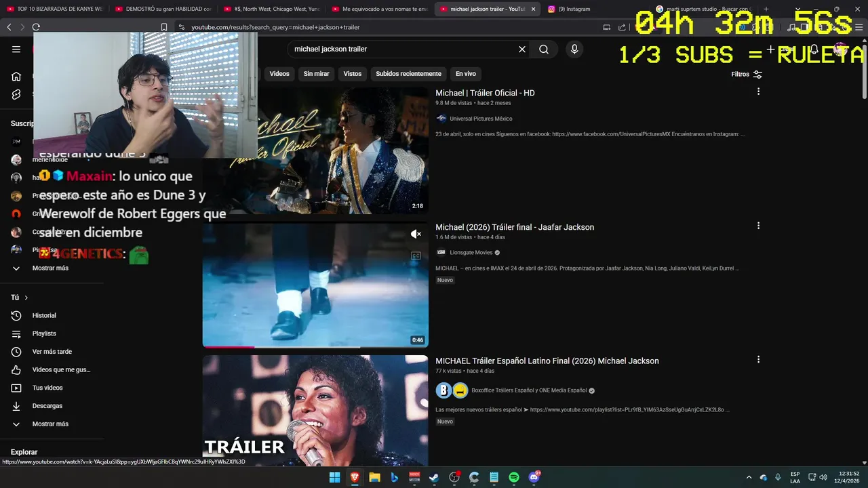Open Tus videos in sidebar

pyautogui.click(x=47, y=388)
